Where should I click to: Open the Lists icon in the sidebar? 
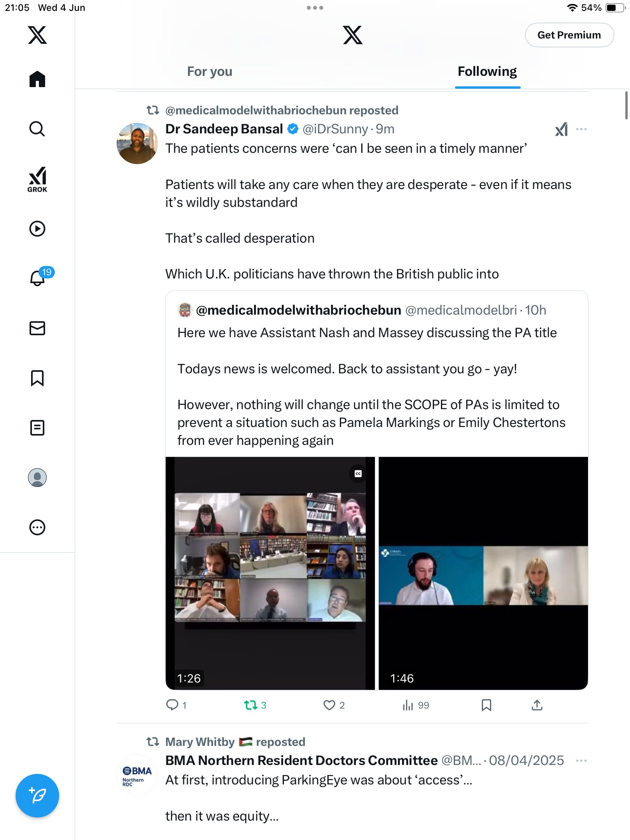(x=37, y=428)
